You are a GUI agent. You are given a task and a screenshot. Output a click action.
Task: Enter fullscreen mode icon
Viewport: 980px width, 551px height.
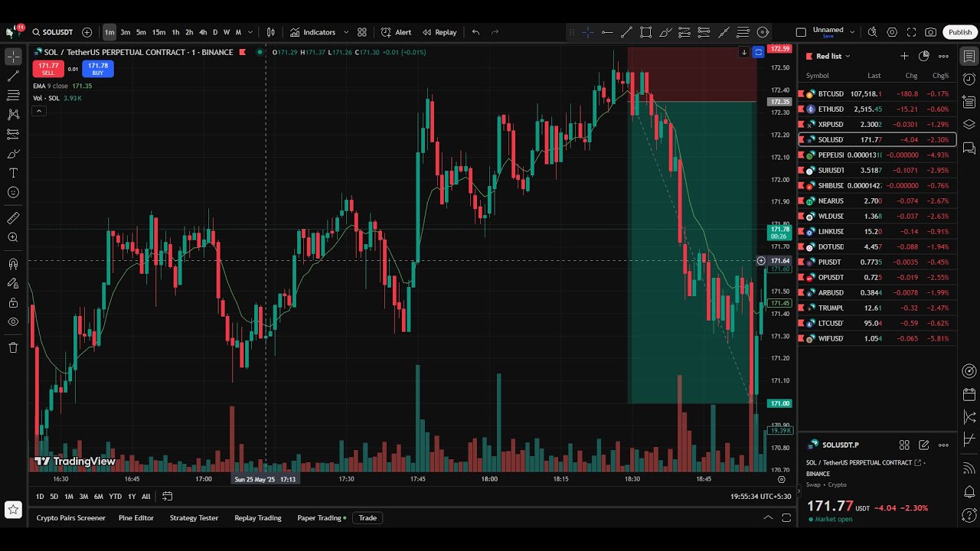coord(911,32)
